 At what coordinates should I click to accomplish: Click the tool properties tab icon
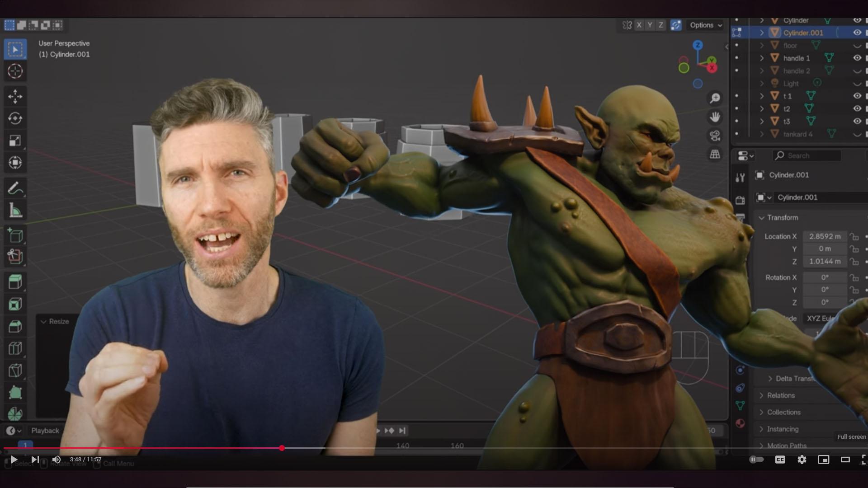pos(740,178)
